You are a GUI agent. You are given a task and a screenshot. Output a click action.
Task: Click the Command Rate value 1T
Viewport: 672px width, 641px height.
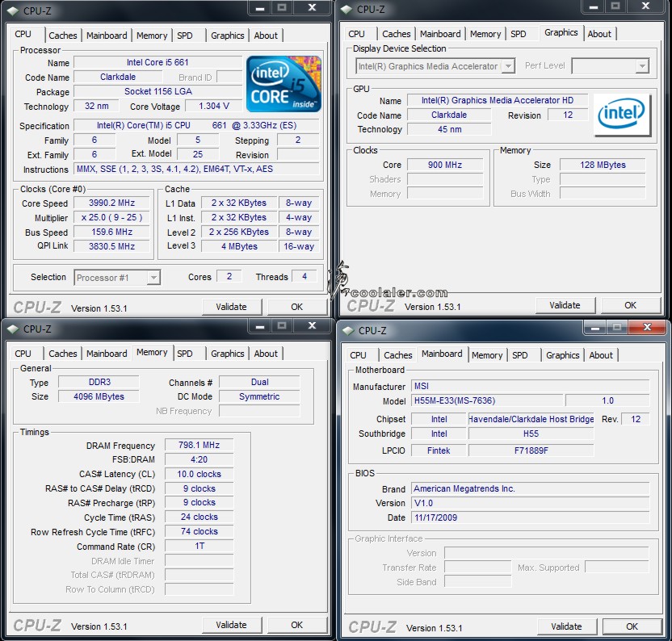pos(199,547)
